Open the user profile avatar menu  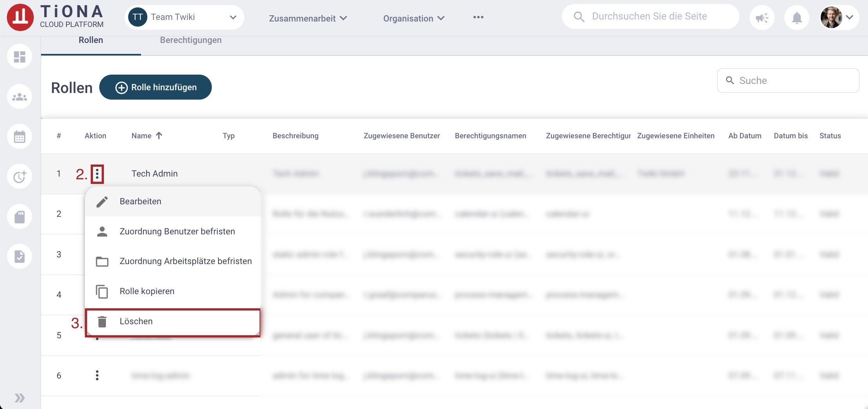(839, 18)
